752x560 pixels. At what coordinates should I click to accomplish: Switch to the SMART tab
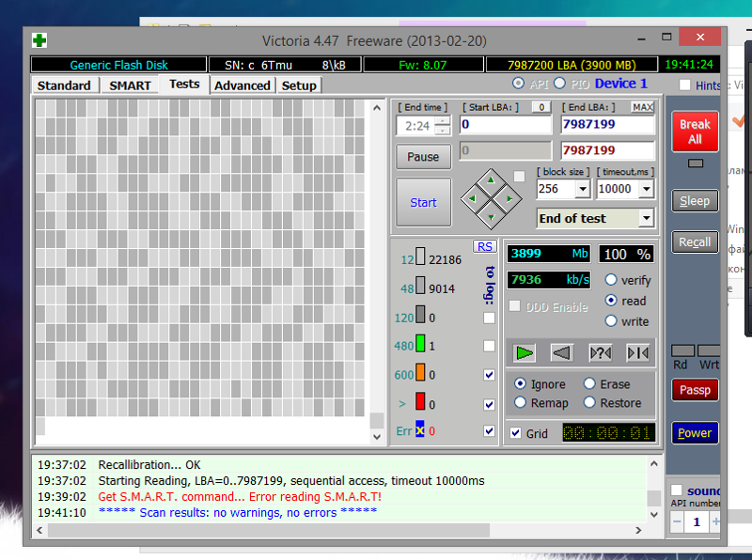click(x=130, y=86)
